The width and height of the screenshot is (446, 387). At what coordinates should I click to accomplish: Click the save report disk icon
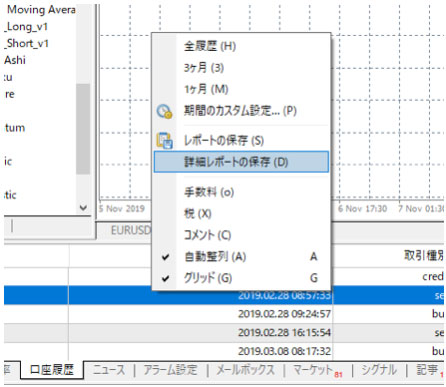tap(164, 140)
